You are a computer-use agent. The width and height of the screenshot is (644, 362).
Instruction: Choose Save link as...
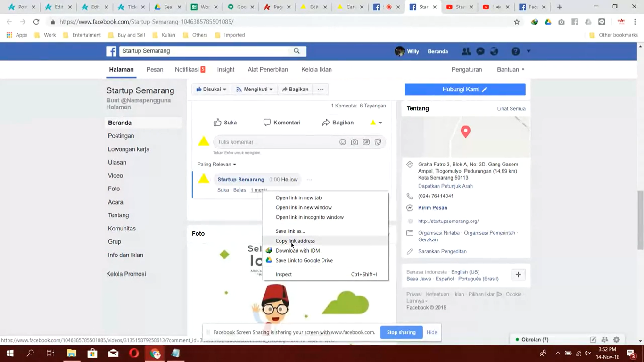325,231
